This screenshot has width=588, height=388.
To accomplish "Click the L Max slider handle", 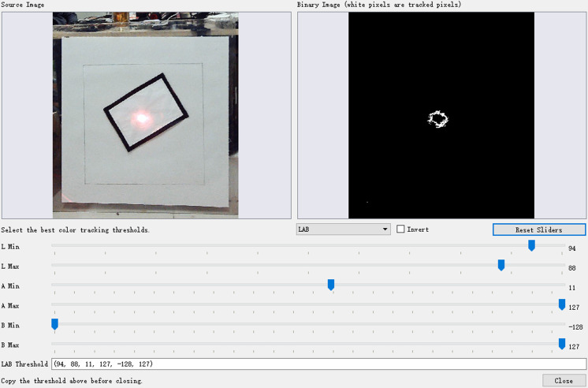I will (x=501, y=265).
